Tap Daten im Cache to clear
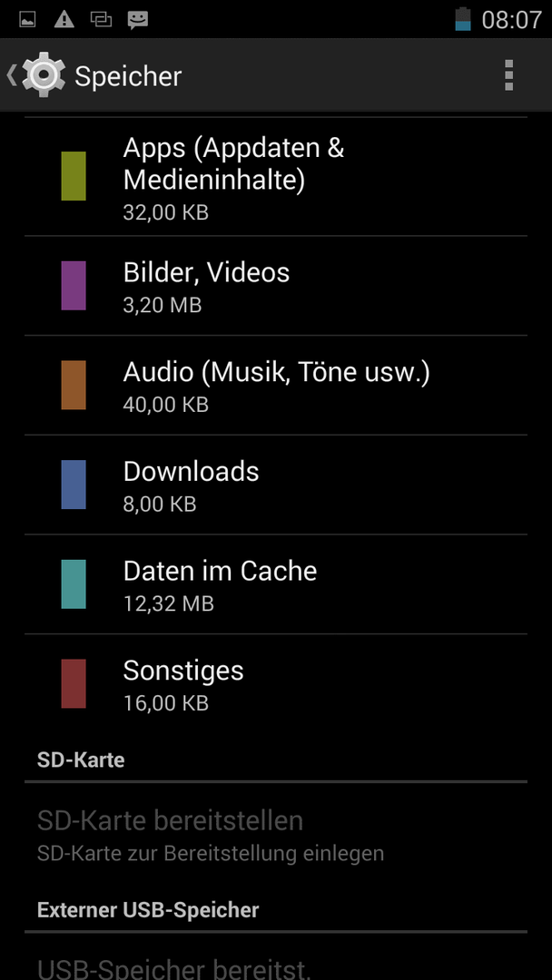Viewport: 552px width, 980px height. pyautogui.click(x=276, y=583)
